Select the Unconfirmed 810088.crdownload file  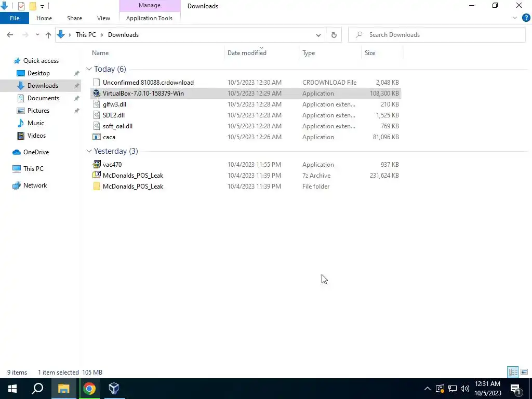tap(148, 83)
